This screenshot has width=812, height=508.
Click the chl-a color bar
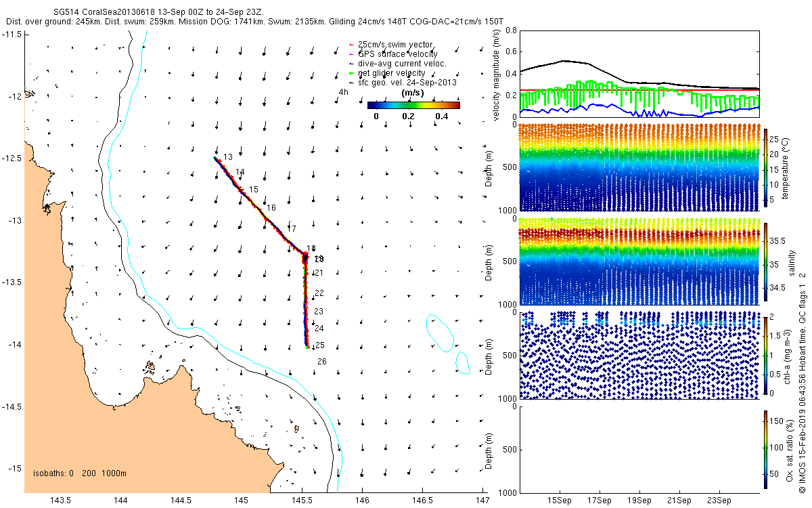(765, 355)
